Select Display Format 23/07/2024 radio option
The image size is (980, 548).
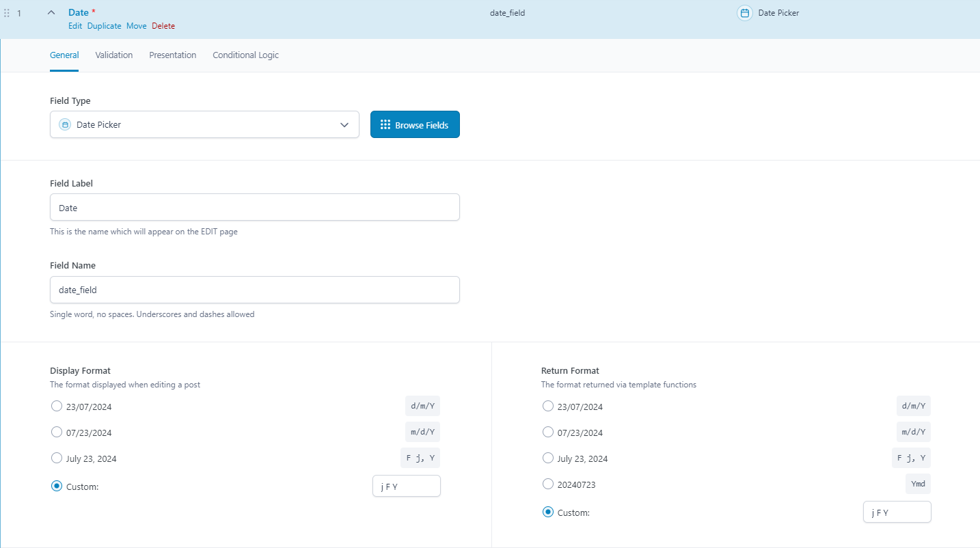tap(57, 407)
